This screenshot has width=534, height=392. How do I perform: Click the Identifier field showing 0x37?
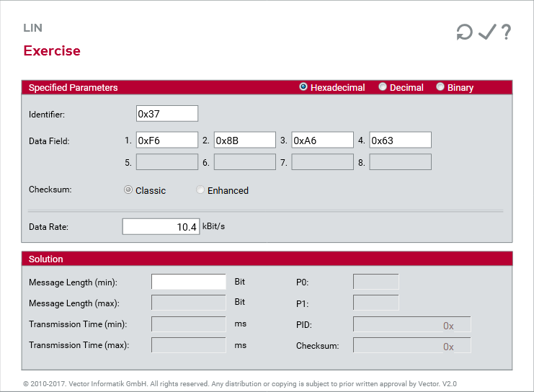click(166, 114)
